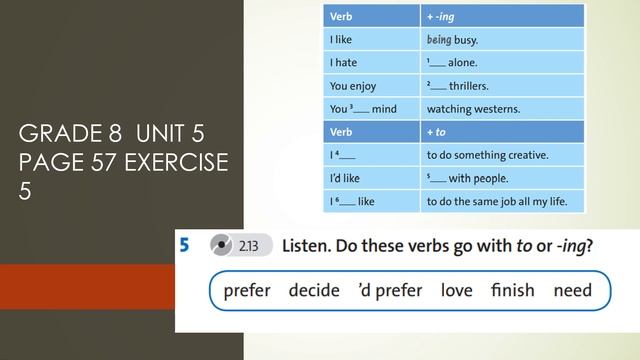Screen dimensions: 640x360
Task: Click the '+ to' column header
Action: 502,132
